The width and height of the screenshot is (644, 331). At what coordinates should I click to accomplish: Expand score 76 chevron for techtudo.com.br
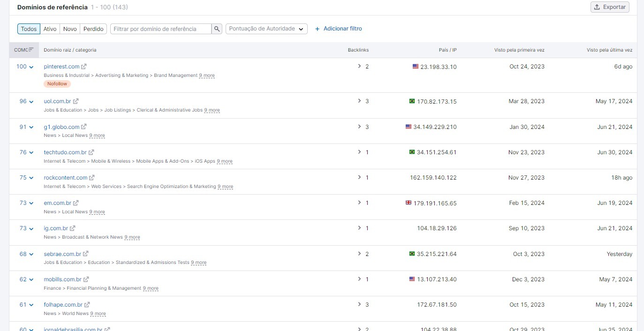click(31, 153)
